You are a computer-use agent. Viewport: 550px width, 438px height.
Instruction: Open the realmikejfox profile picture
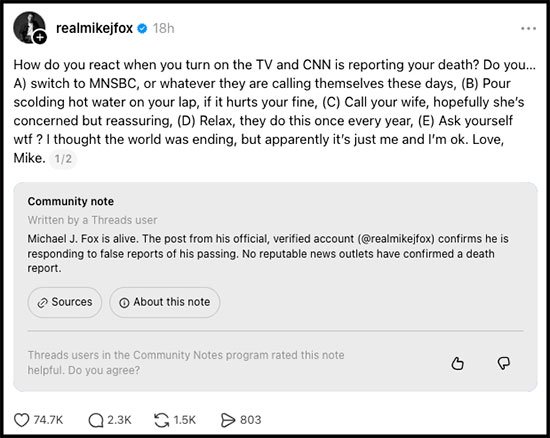(x=29, y=27)
